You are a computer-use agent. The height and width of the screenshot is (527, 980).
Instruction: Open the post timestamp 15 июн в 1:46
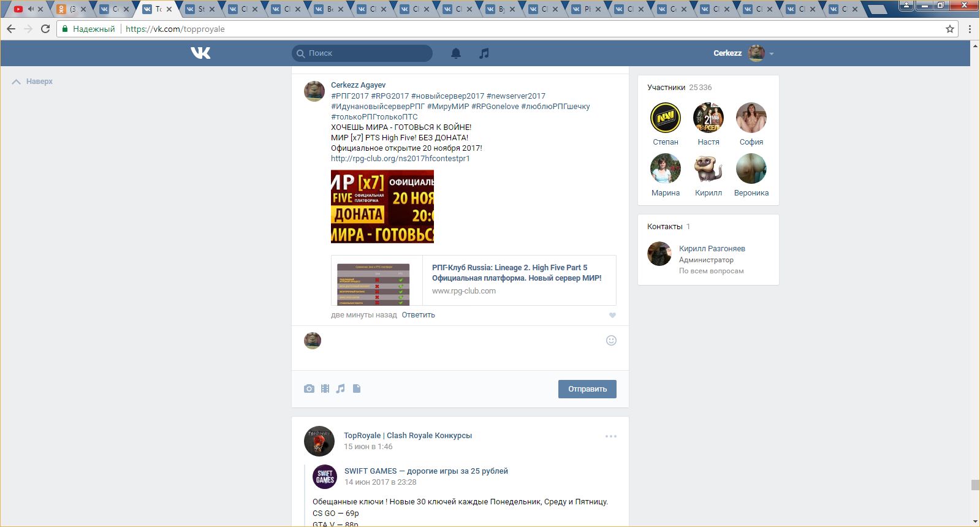coord(368,447)
